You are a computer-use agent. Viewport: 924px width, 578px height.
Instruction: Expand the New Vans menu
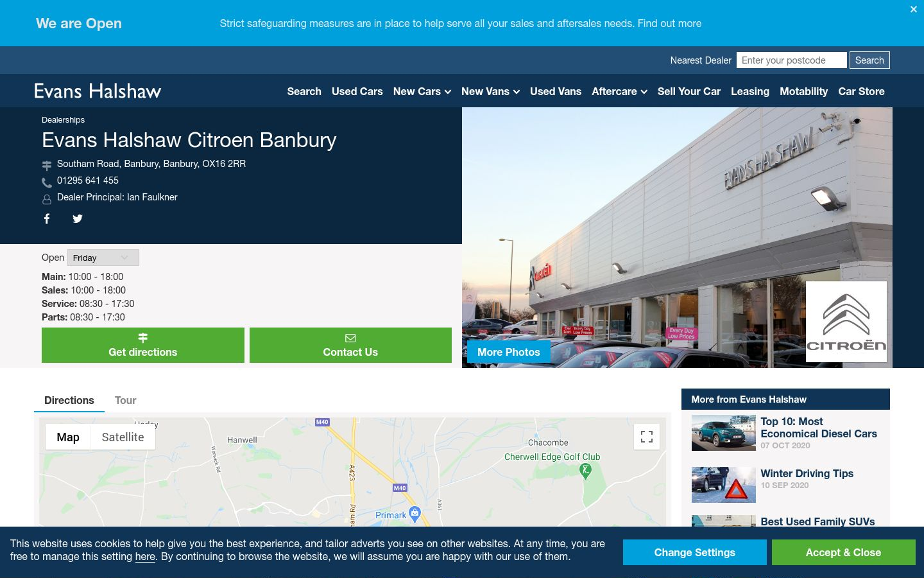pos(490,91)
